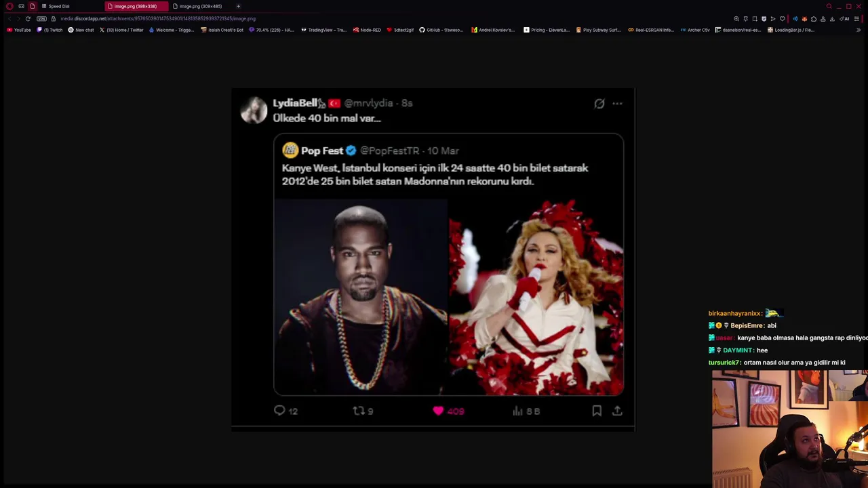Click DAYMINT's chat message 'hee'

[762, 350]
